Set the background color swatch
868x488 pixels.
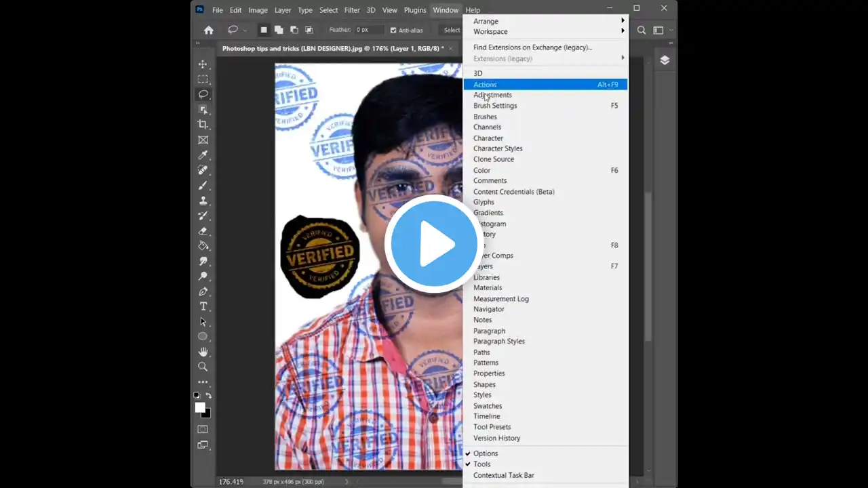(x=207, y=413)
